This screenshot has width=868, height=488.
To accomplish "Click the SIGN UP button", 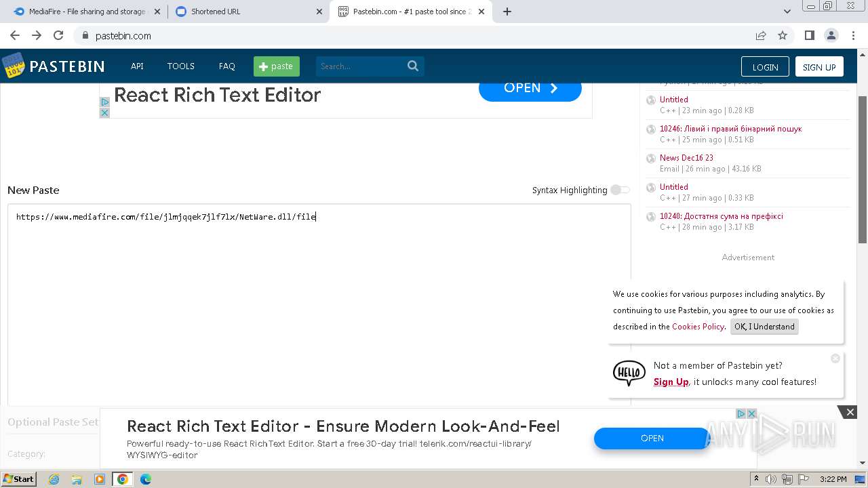I will pos(819,67).
